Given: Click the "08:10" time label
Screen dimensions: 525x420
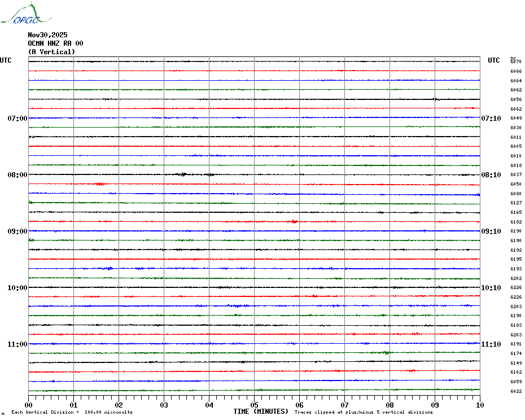Looking at the screenshot, I should point(491,175).
